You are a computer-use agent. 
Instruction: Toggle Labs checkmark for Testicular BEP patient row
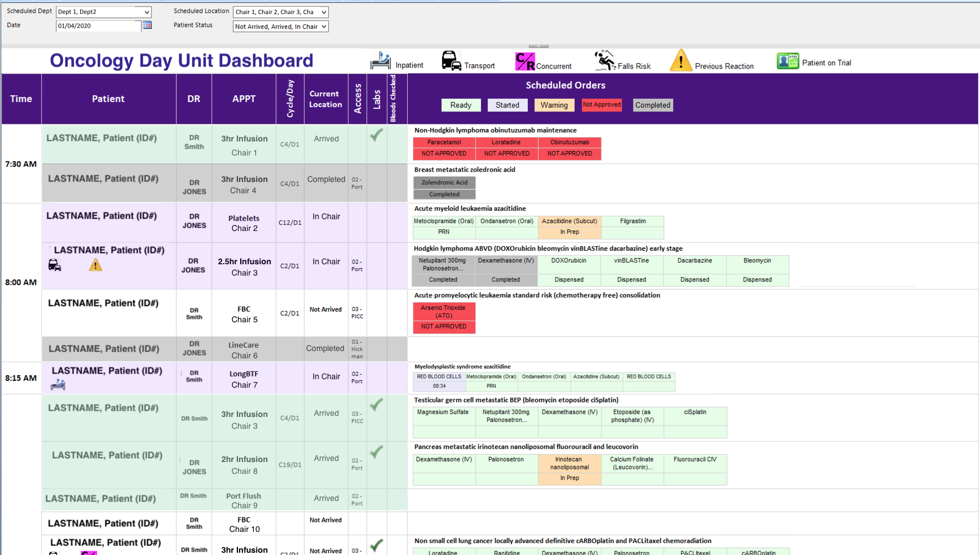[x=376, y=405]
